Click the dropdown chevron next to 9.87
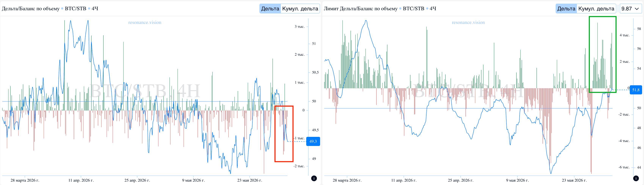Viewport: 644px width, 185px height. (x=637, y=9)
